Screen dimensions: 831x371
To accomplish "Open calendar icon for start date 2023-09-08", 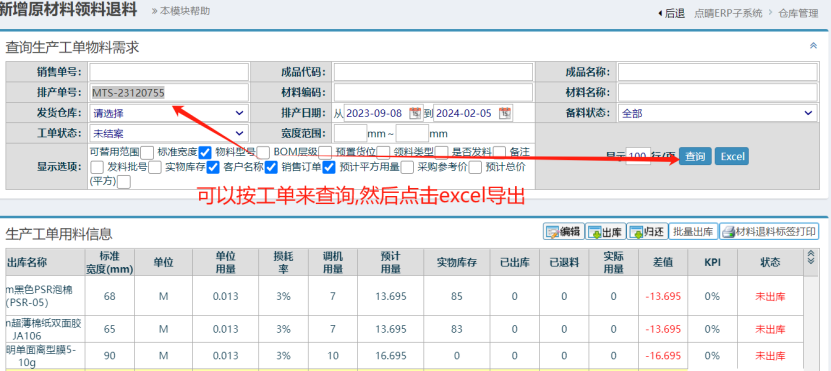I will (415, 113).
